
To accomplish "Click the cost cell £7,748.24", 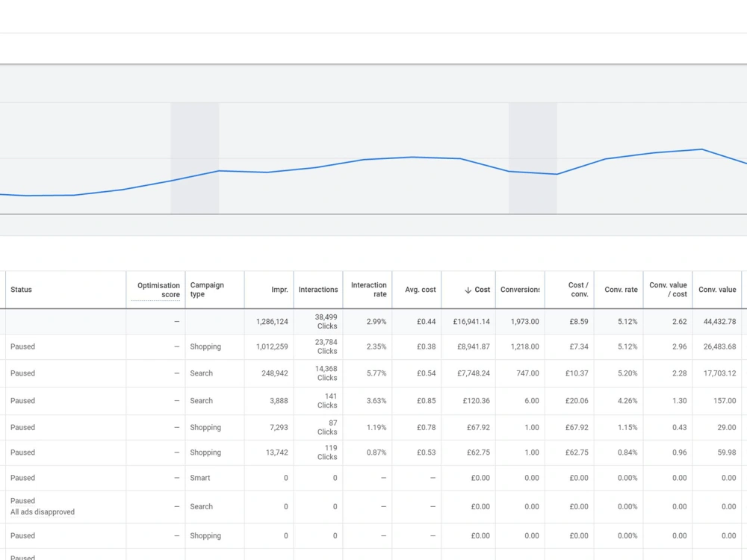I will (x=474, y=373).
